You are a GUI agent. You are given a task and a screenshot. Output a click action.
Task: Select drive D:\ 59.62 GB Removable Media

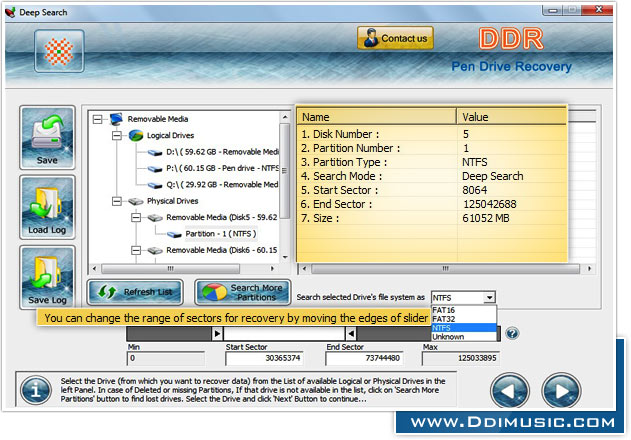click(213, 152)
